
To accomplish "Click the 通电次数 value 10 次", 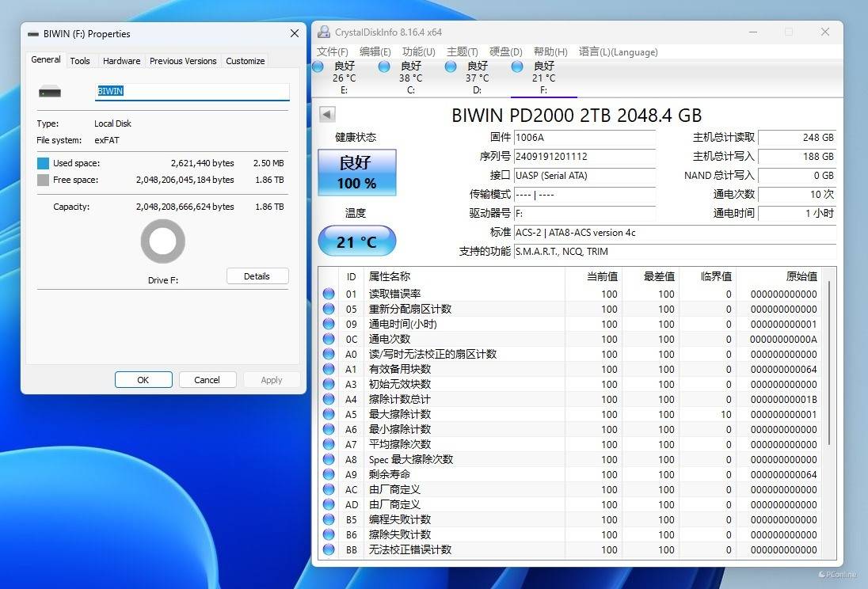I will tap(797, 194).
